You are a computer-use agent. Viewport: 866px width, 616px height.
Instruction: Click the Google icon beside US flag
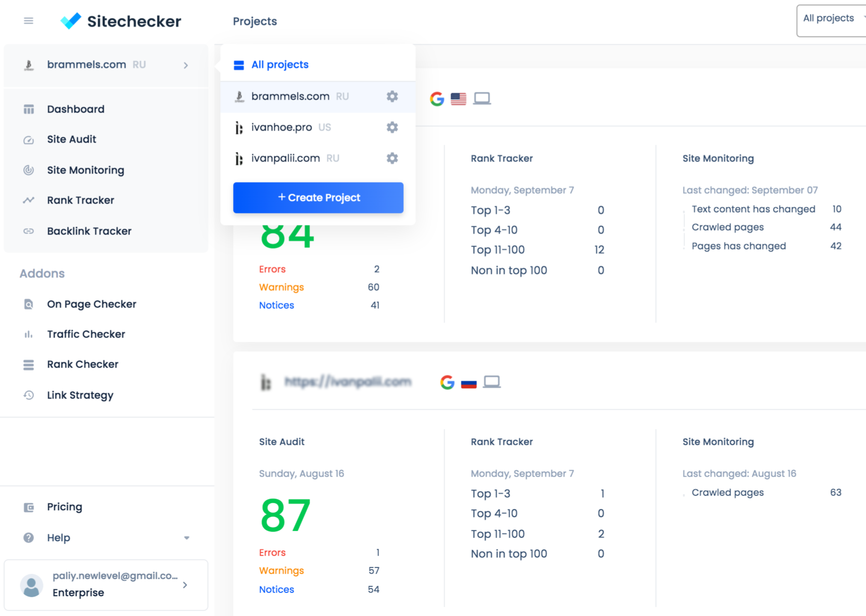click(437, 99)
